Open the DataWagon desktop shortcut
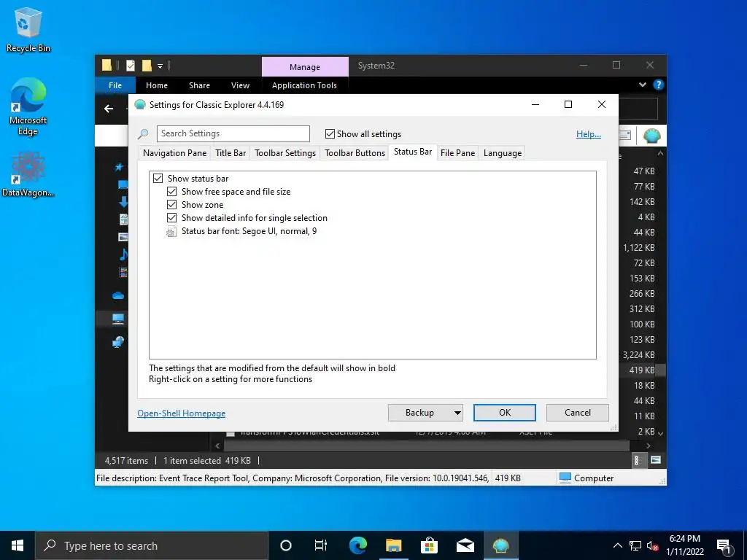Viewport: 747px width, 560px height. click(x=28, y=174)
